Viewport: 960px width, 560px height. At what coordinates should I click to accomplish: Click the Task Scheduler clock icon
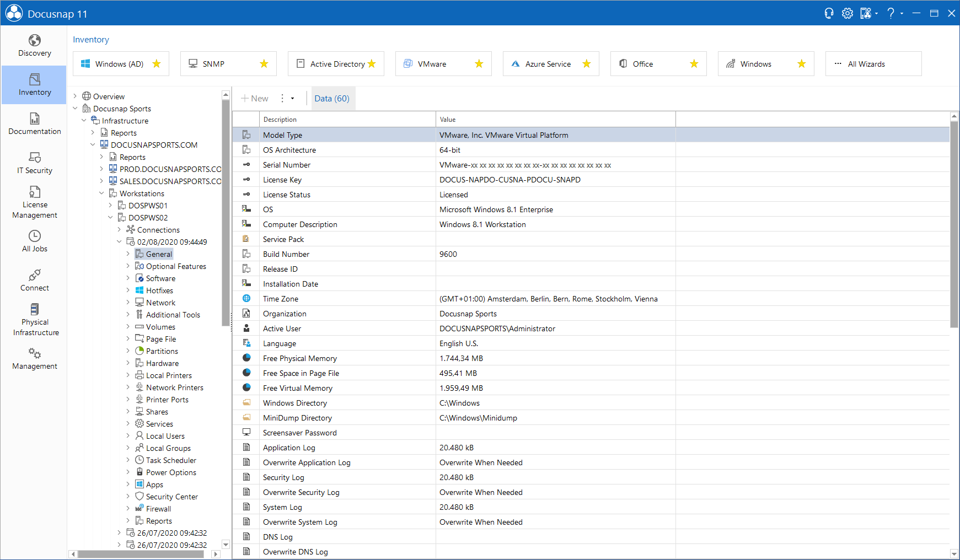coord(140,460)
